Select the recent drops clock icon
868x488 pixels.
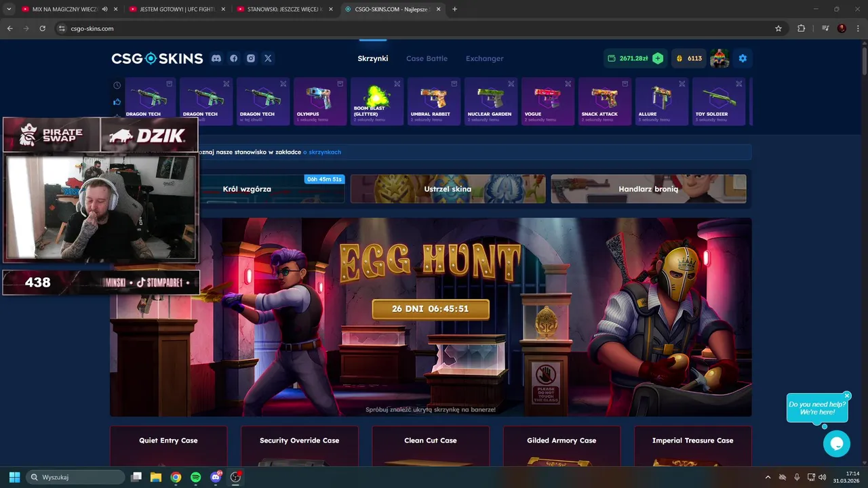[117, 85]
